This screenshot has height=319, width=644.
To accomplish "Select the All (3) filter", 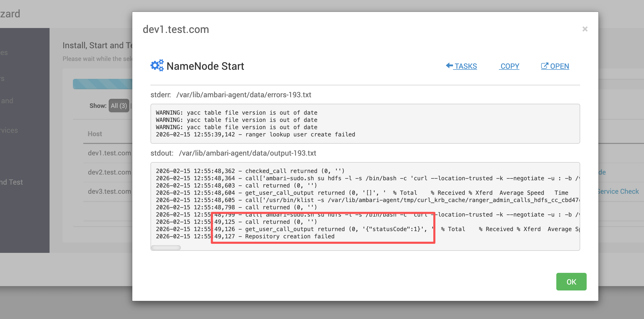I will 119,106.
